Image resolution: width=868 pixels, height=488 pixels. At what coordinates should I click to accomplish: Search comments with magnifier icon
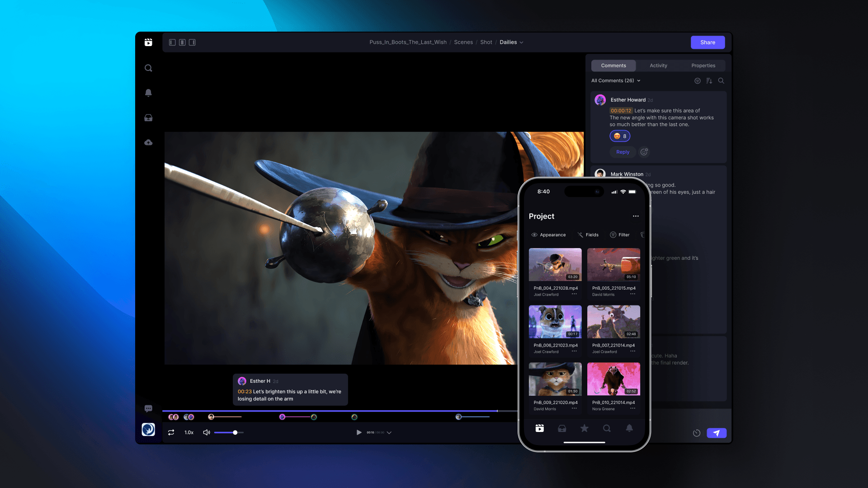pos(721,81)
